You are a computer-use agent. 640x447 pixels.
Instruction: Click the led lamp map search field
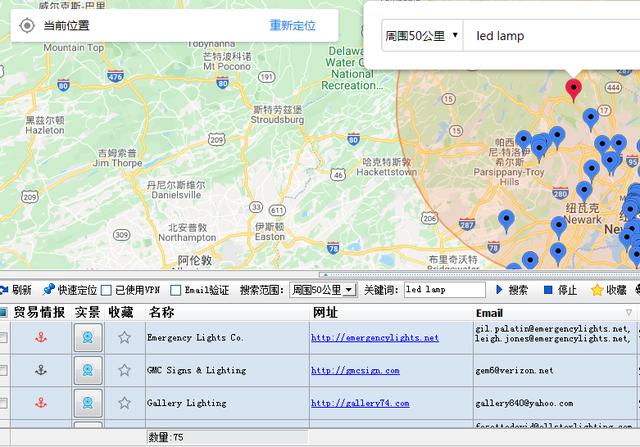[551, 36]
